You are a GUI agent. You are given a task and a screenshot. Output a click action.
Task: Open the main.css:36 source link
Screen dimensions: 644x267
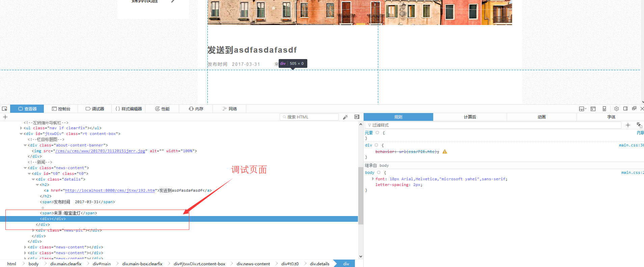[x=631, y=145]
